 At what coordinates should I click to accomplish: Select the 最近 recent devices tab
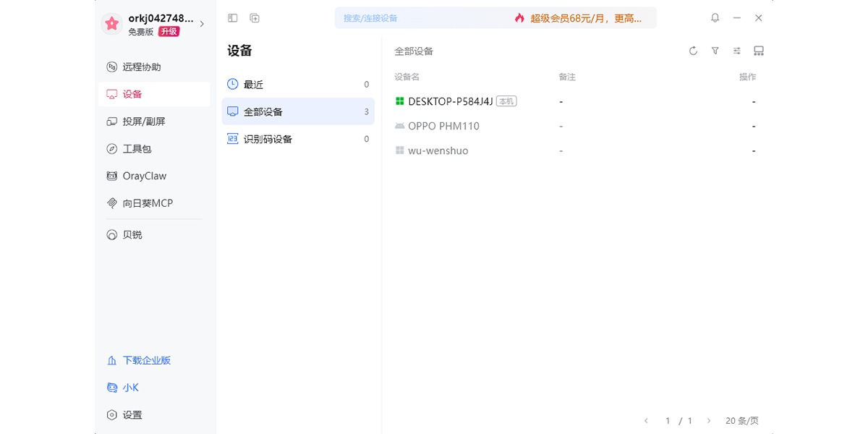click(298, 85)
